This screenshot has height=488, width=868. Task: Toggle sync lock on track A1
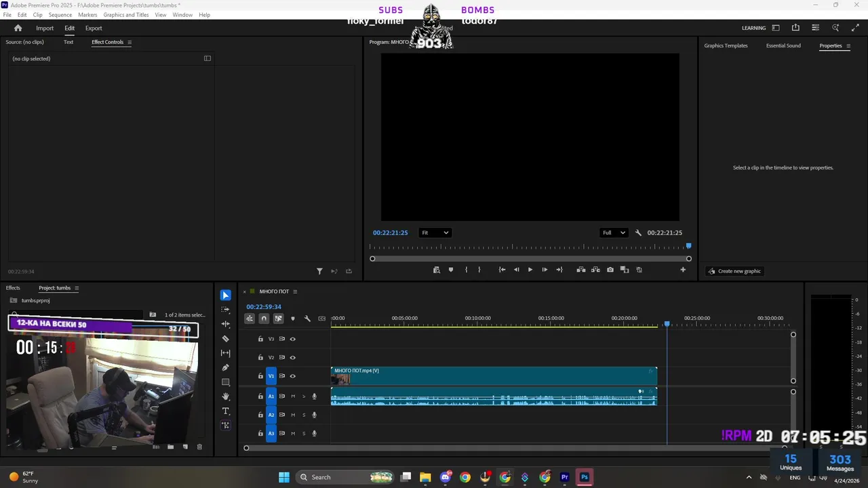(x=282, y=396)
